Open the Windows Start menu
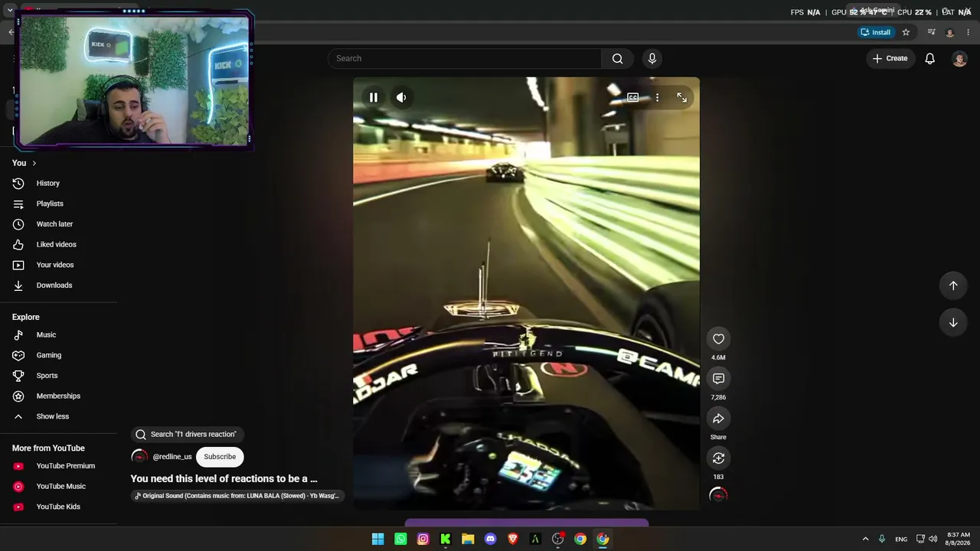This screenshot has height=551, width=980. pos(377,539)
